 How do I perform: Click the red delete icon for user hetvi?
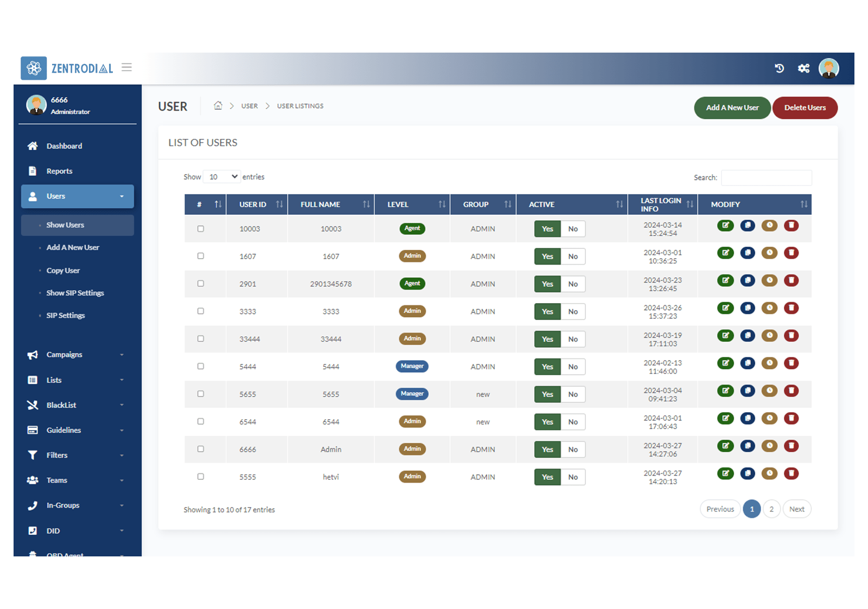click(x=792, y=473)
